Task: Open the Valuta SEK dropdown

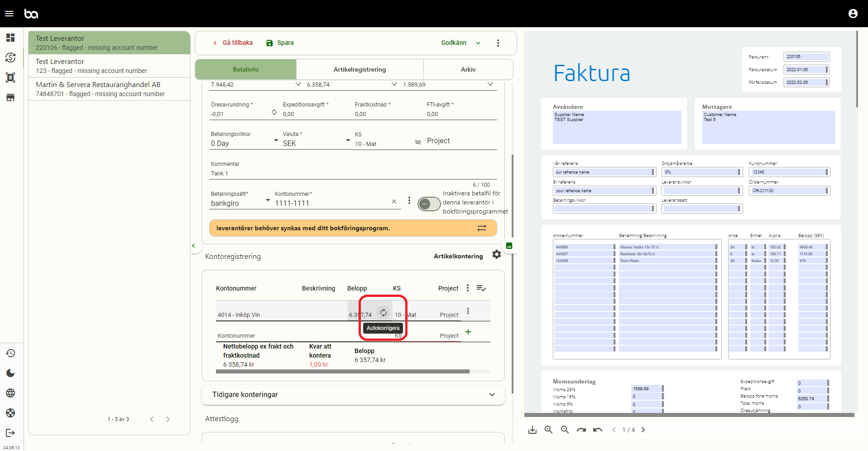Action: click(347, 141)
